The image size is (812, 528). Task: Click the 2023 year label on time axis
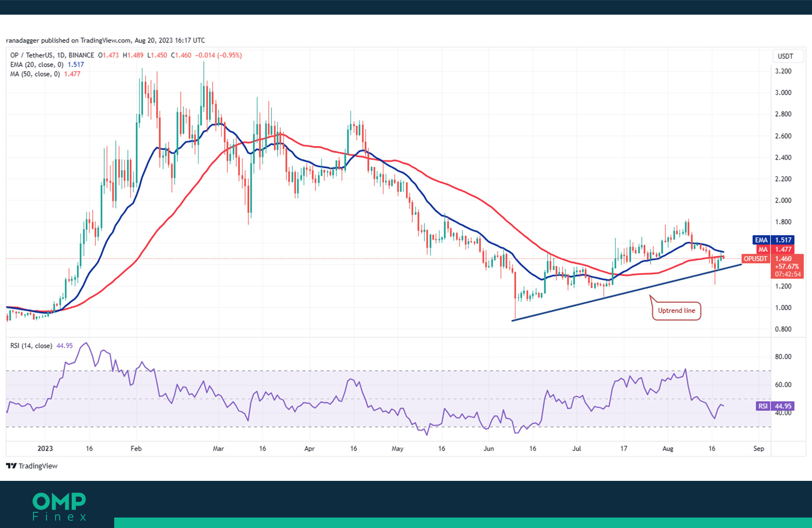point(46,448)
